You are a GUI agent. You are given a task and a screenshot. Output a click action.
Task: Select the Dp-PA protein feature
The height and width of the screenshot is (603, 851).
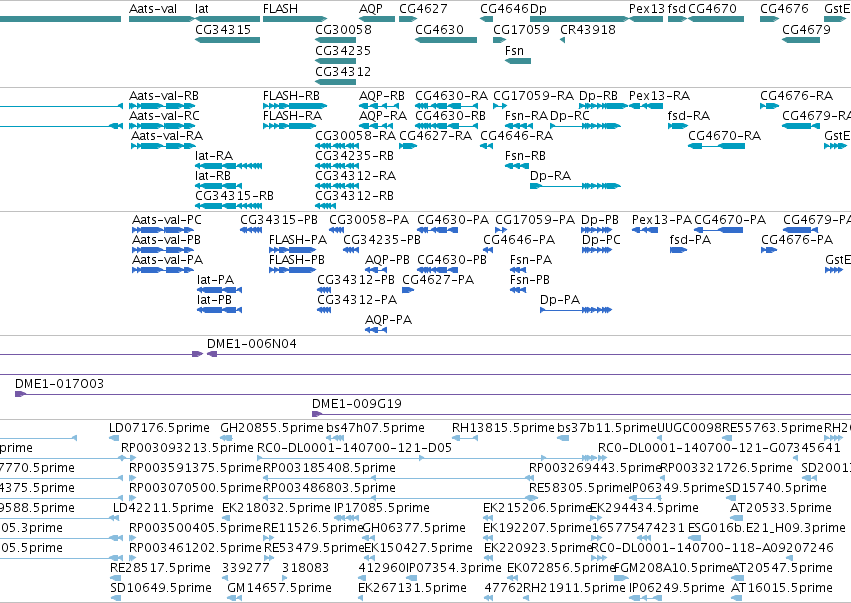pyautogui.click(x=576, y=310)
